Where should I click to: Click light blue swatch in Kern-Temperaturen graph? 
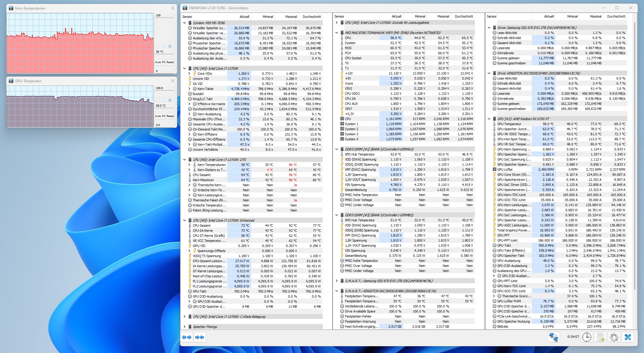point(164,46)
